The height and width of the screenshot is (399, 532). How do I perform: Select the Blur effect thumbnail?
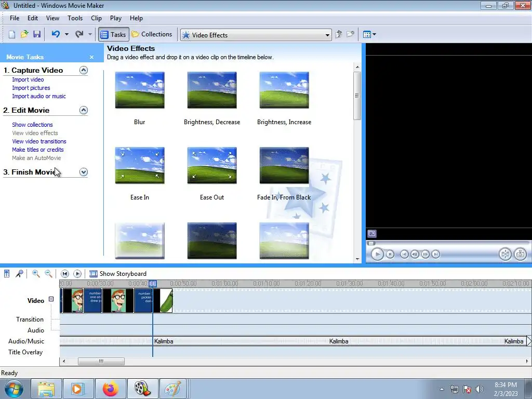point(140,90)
